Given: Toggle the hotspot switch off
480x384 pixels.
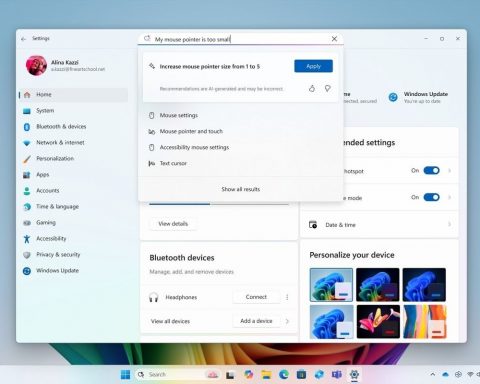Looking at the screenshot, I should [431, 171].
